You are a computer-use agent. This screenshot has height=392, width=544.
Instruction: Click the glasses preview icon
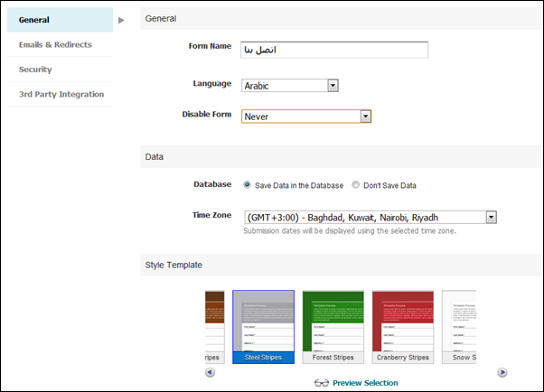321,383
